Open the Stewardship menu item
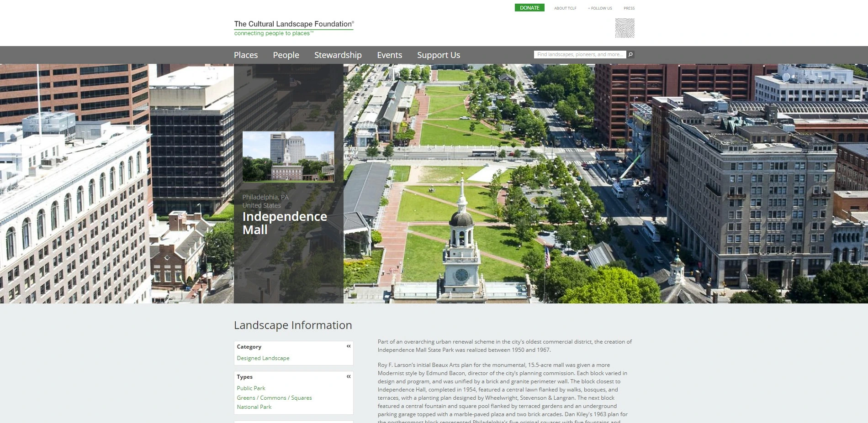This screenshot has width=868, height=423. pos(338,55)
